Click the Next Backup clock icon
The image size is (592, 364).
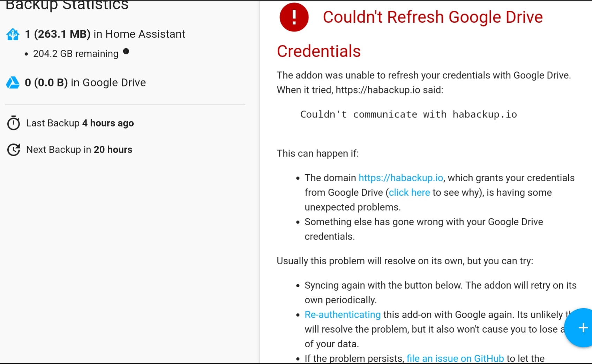[14, 150]
